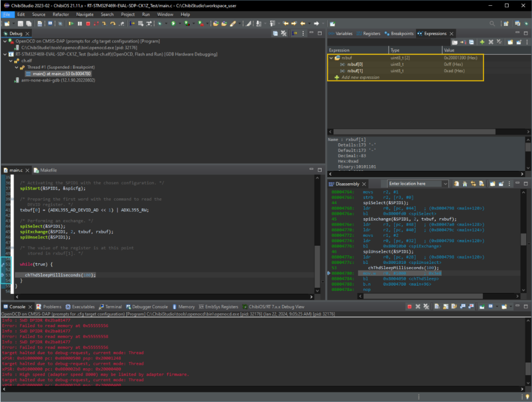
Task: Open dropdown arrow beside the New icon
Action: [13, 23]
